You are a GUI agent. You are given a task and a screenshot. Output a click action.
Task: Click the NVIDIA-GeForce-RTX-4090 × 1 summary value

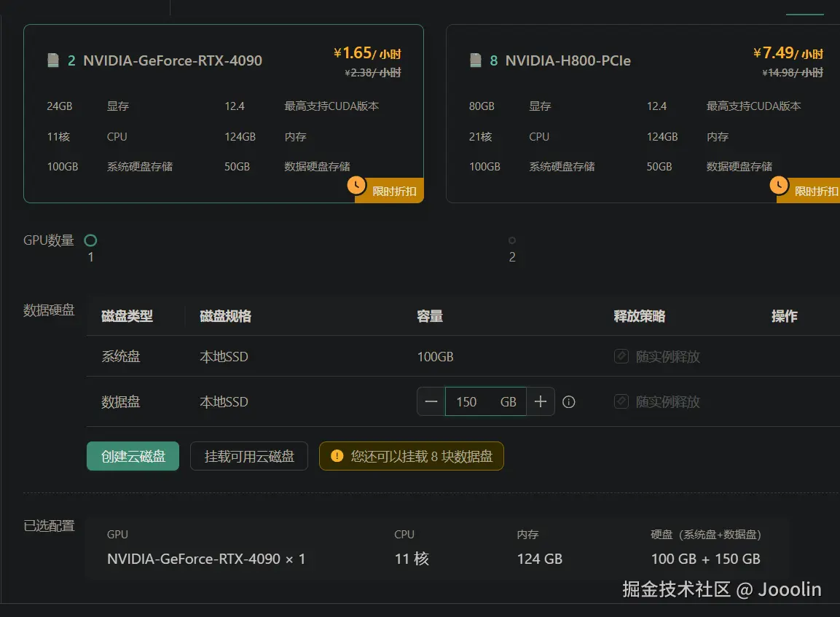(206, 559)
